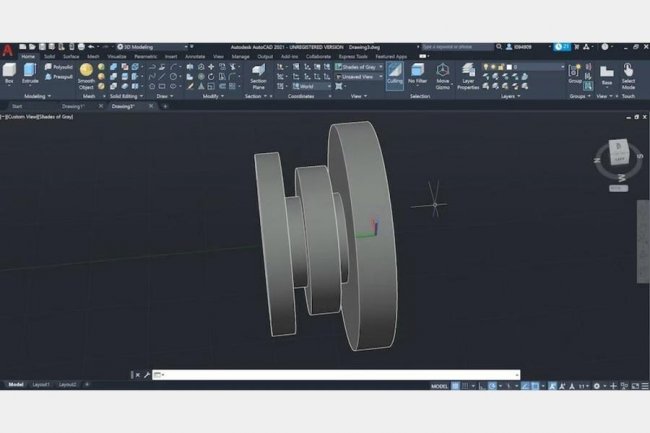Click the search magnifier icon in title bar
This screenshot has height=433, width=650.
pos(499,47)
